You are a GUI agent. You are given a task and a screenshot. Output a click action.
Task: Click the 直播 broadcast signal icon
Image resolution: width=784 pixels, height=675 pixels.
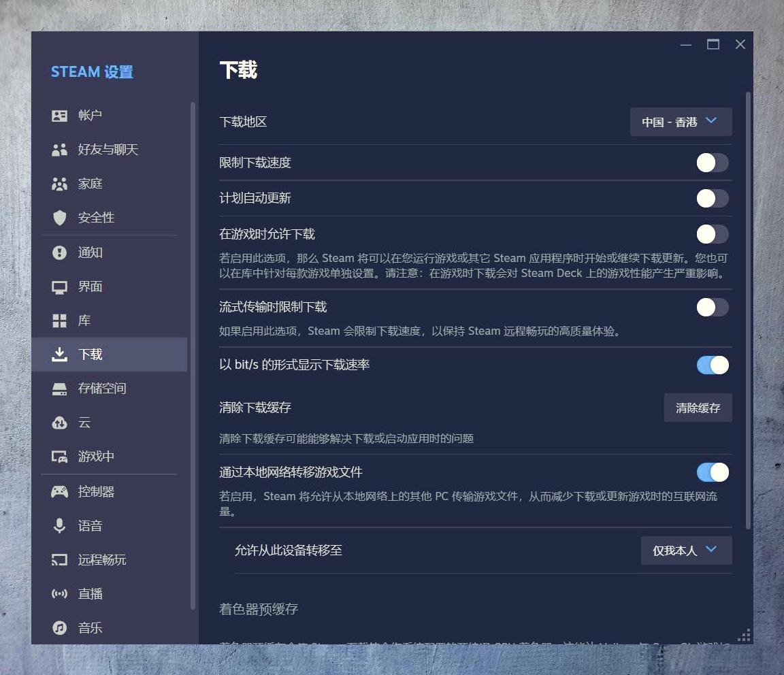coord(59,594)
